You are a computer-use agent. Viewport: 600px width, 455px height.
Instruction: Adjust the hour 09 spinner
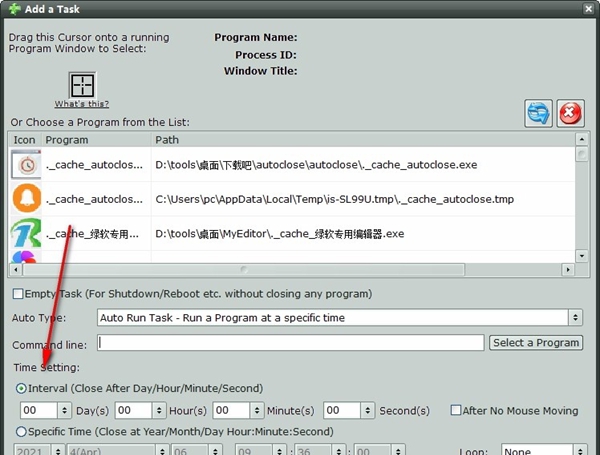[x=279, y=450]
